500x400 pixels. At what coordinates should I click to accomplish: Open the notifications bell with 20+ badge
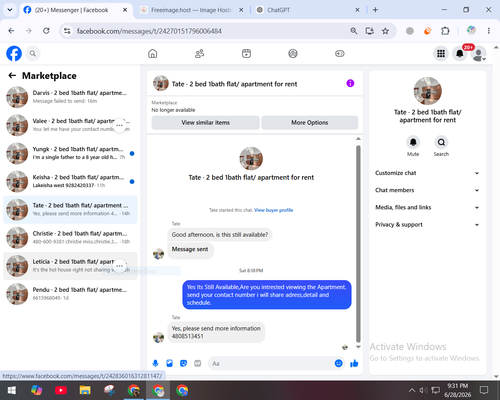(460, 53)
